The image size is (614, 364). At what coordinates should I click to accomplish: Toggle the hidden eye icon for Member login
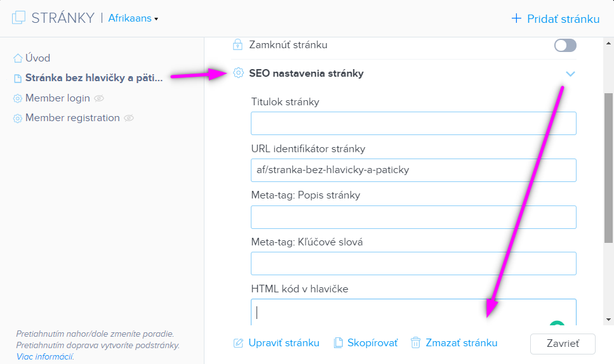99,98
